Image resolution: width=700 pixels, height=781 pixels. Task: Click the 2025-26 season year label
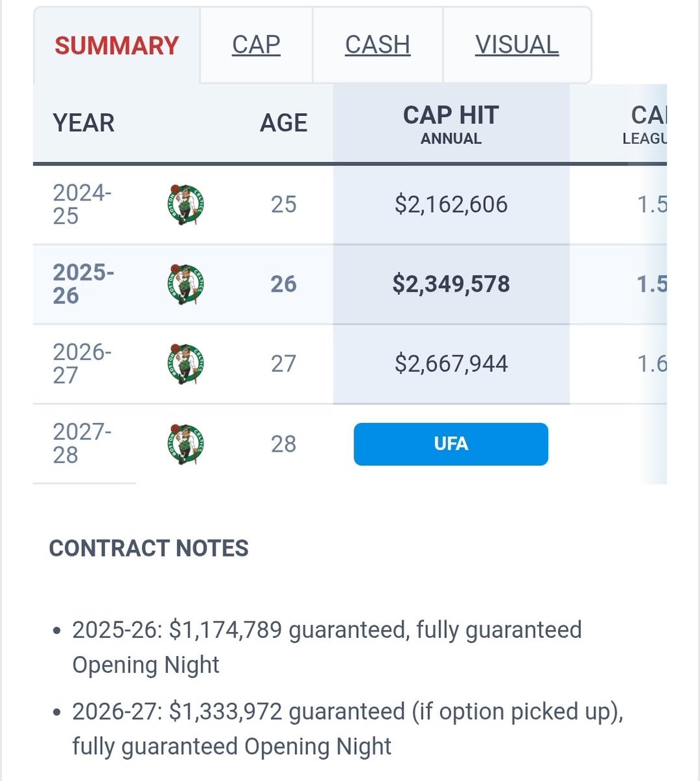click(x=83, y=284)
